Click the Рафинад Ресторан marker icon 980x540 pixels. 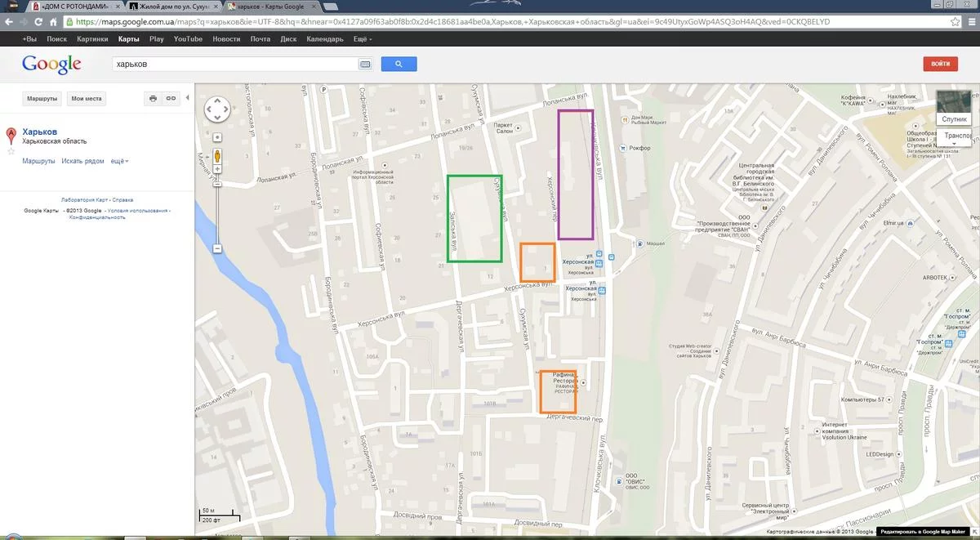coord(582,382)
